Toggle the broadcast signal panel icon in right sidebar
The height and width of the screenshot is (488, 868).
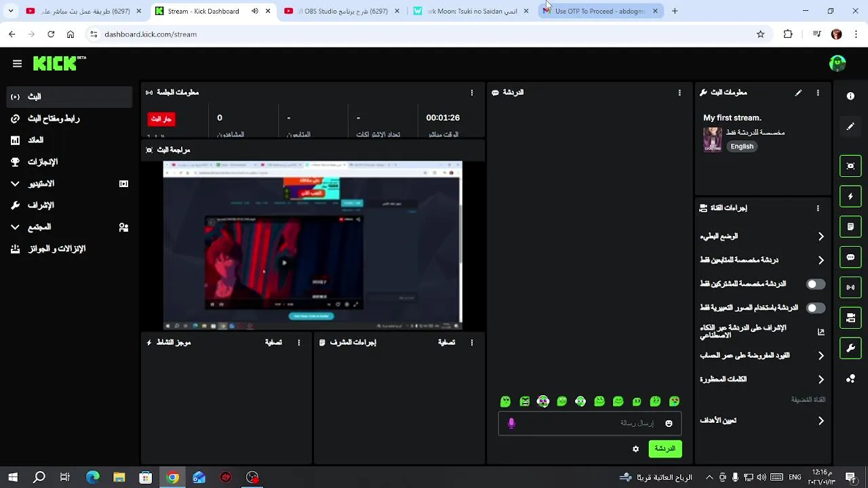click(x=850, y=287)
